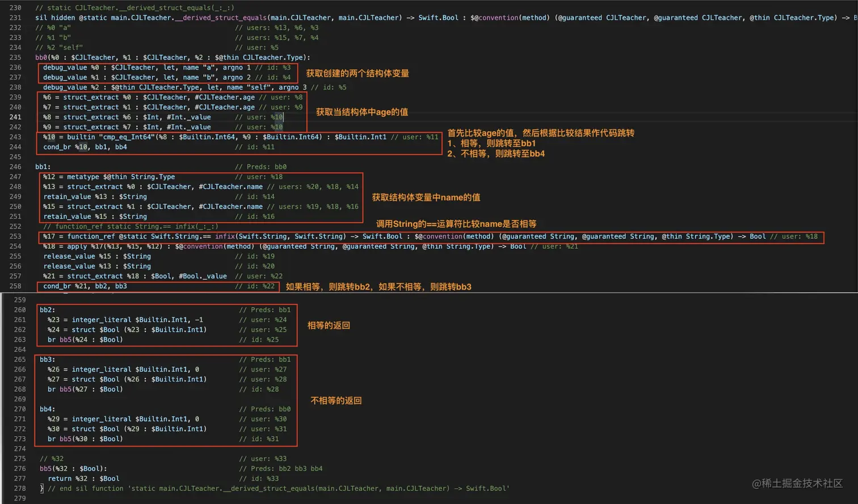Click '%26 = integer_literal $Builtin.Int1, 0' line
This screenshot has width=858, height=504.
[167, 369]
